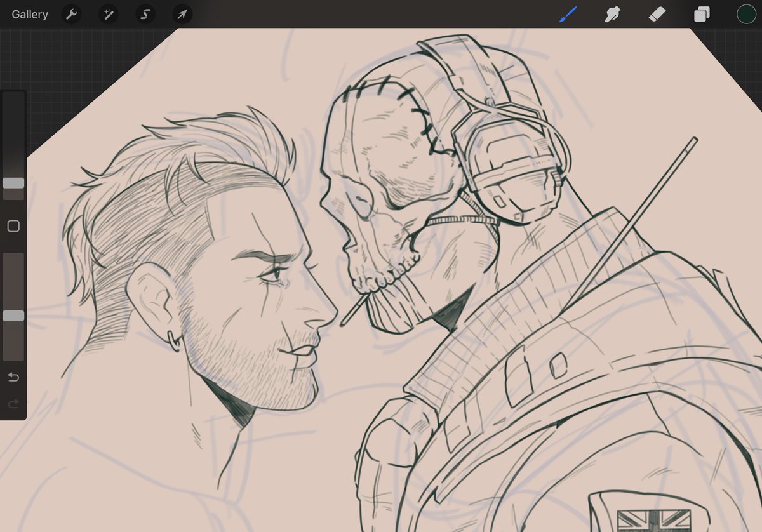Select the Eraser tool
Image resolution: width=762 pixels, height=532 pixels.
[657, 14]
